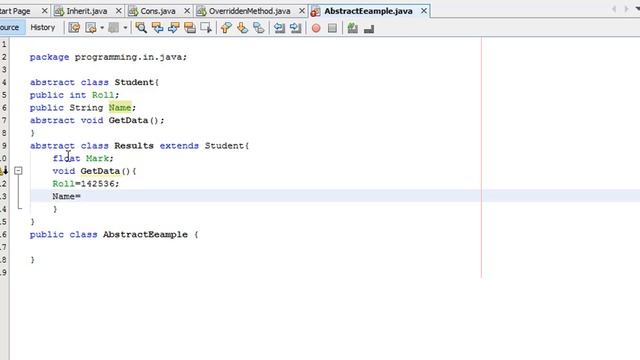
Task: Click the Java file icon on Cons.java tab
Action: tap(133, 11)
